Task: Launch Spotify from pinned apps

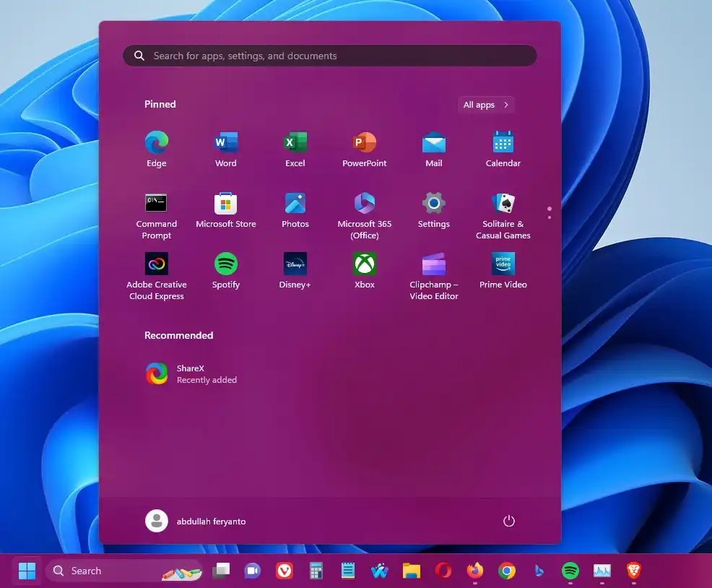Action: pos(226,265)
